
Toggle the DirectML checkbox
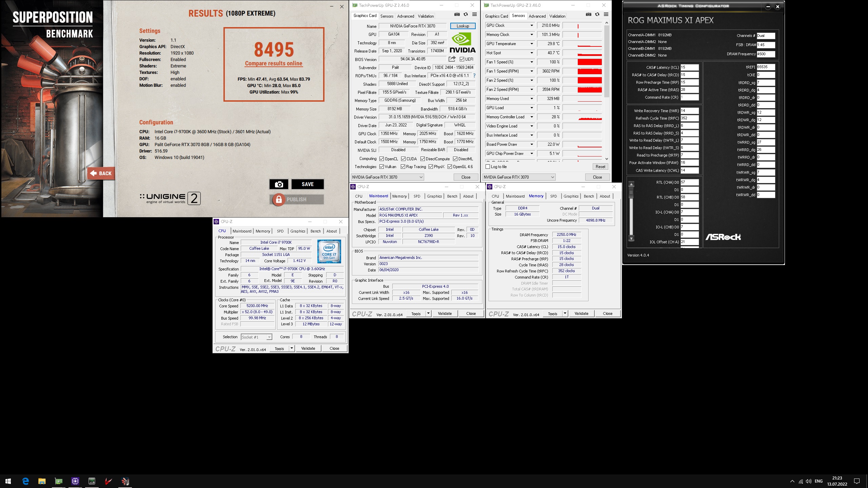455,159
